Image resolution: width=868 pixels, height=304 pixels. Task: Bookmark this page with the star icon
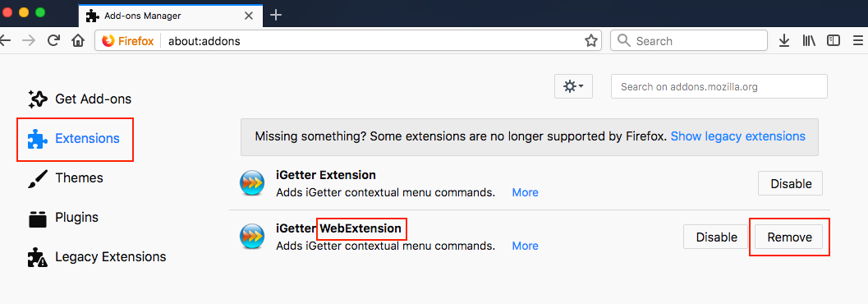pyautogui.click(x=590, y=40)
